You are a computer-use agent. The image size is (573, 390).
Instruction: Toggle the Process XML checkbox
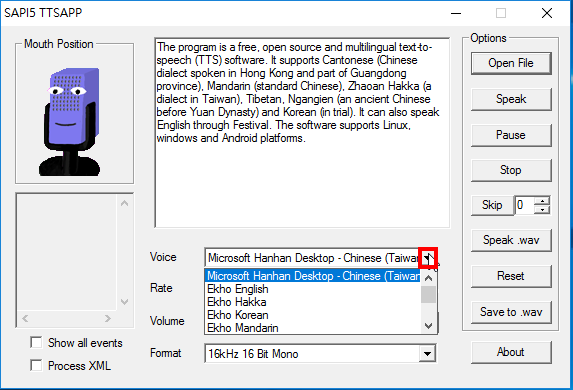36,366
